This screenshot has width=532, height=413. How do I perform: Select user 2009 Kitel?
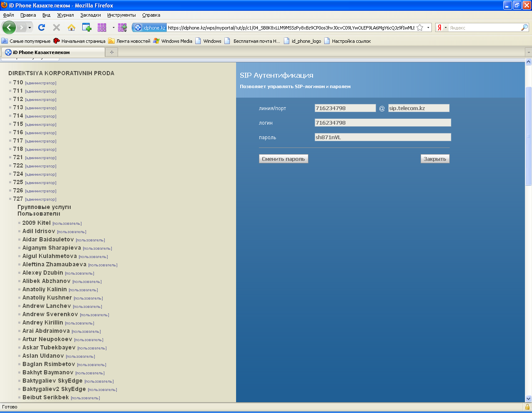pos(37,223)
